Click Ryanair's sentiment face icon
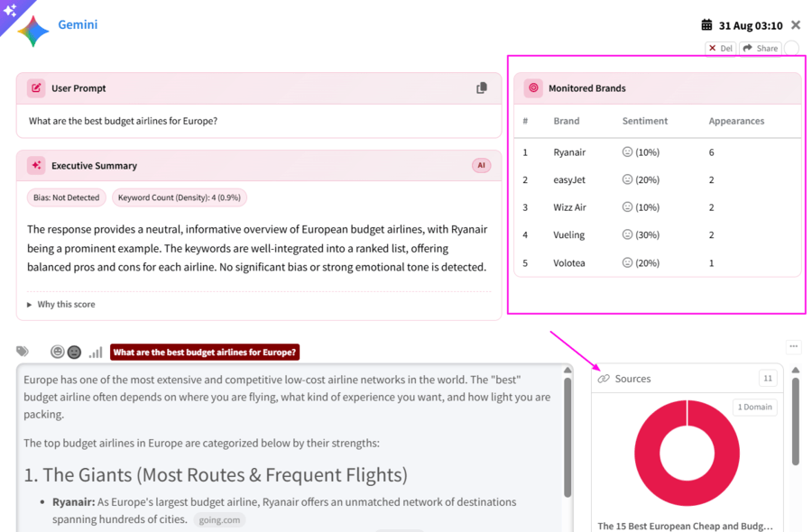Screen dimensions: 812x532 [627, 151]
